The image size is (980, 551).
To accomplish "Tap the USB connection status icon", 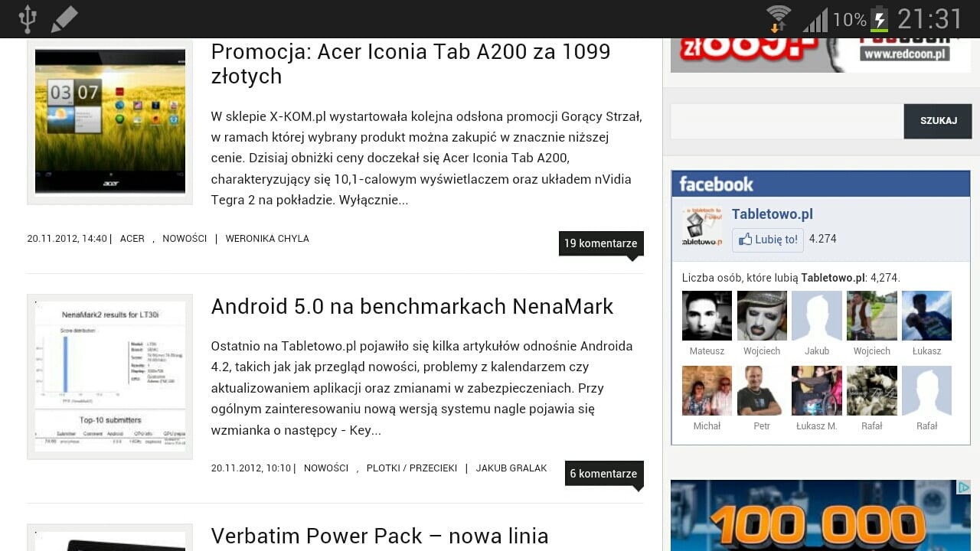I will click(x=28, y=19).
